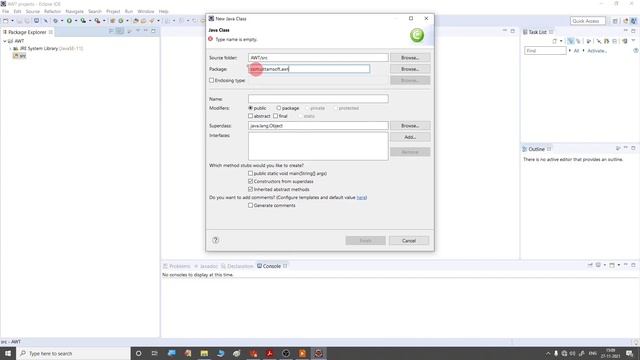Open the Task List View Menu dropdown
The height and width of the screenshot is (360, 640).
pyautogui.click(x=633, y=41)
